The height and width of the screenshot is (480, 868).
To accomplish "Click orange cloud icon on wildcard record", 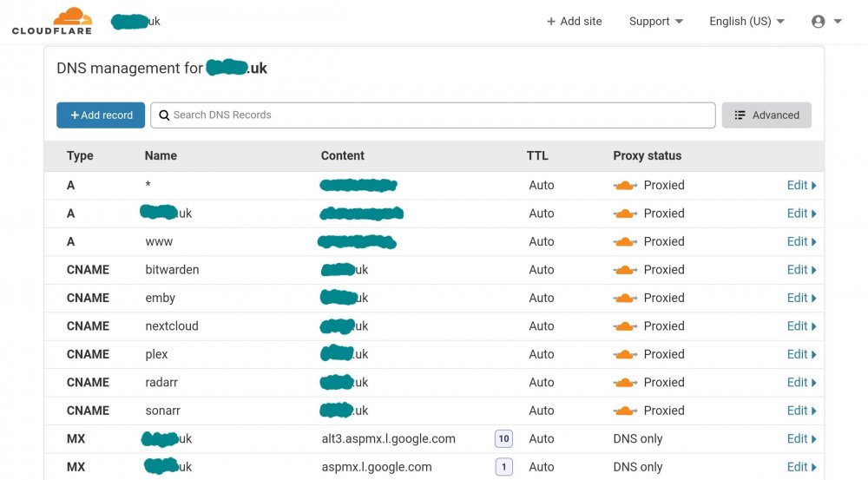I will (x=625, y=186).
